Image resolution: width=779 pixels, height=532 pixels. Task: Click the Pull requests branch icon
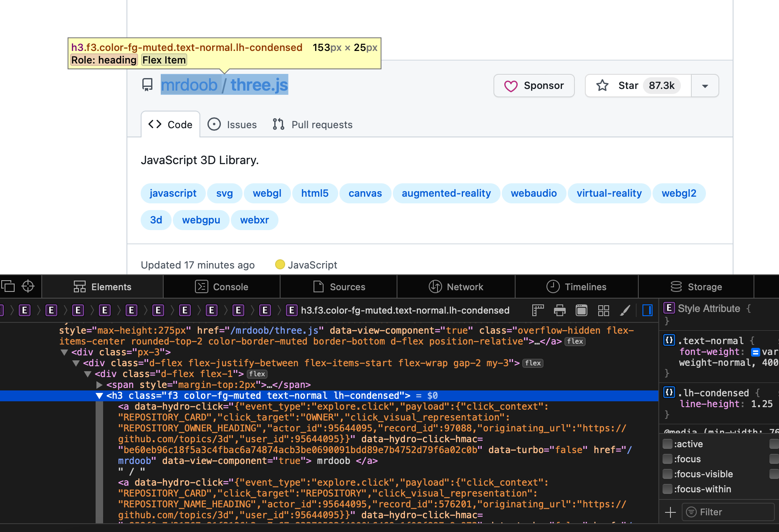tap(278, 124)
